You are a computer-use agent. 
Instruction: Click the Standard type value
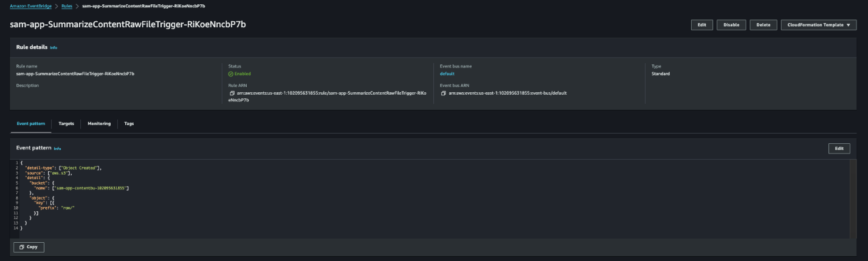[661, 74]
